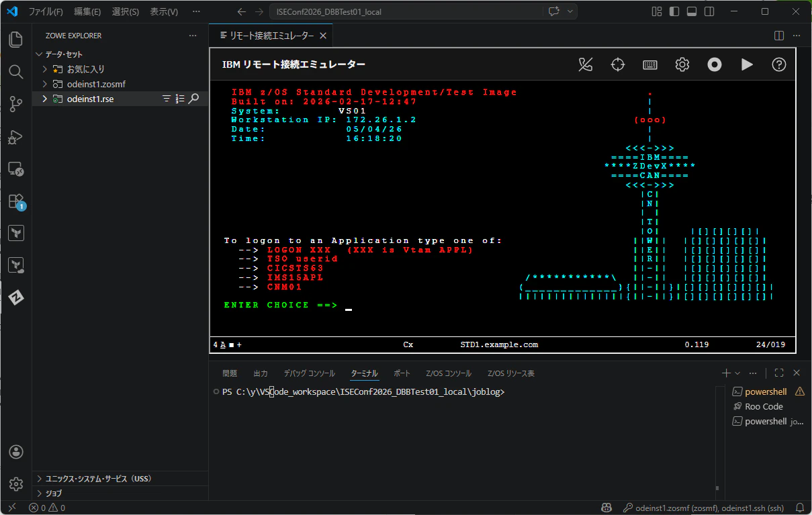Open Remote Explorer view

[16, 169]
